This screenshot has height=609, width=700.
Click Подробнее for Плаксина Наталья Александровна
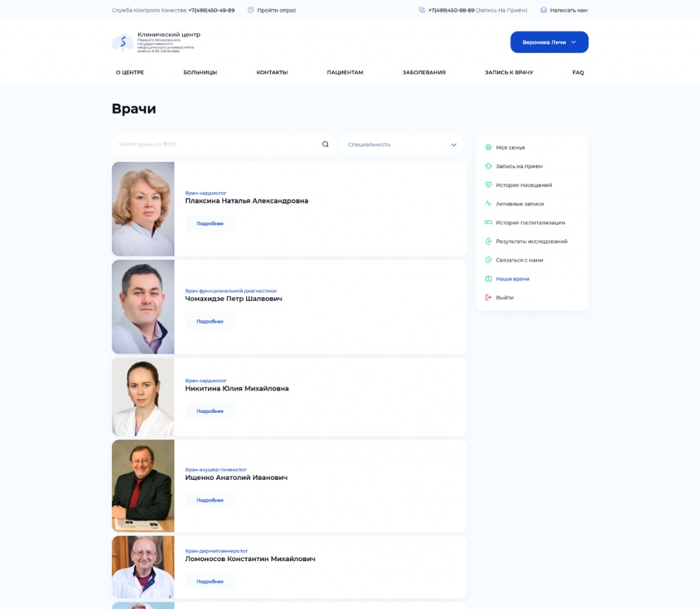210,224
